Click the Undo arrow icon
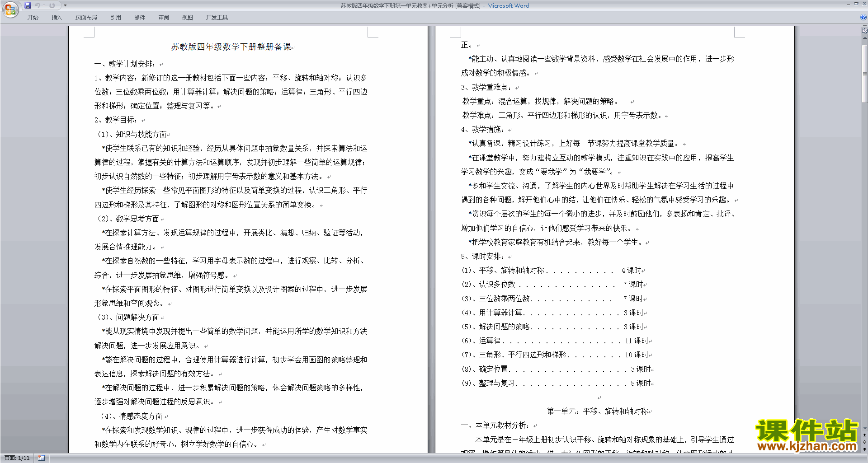Image resolution: width=868 pixels, height=463 pixels. coord(37,5)
